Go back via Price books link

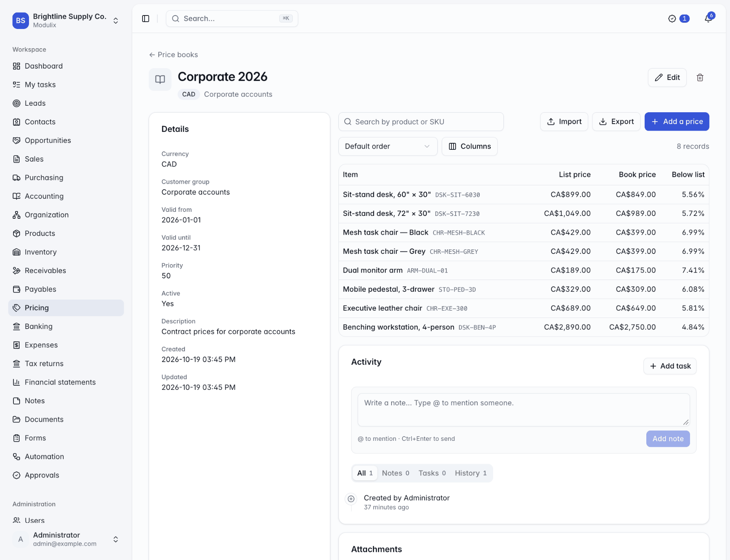pyautogui.click(x=174, y=55)
